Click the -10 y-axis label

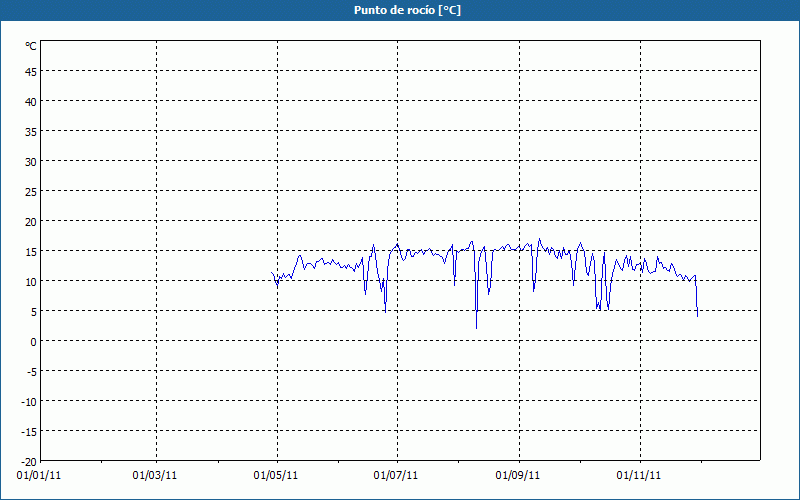click(x=29, y=402)
